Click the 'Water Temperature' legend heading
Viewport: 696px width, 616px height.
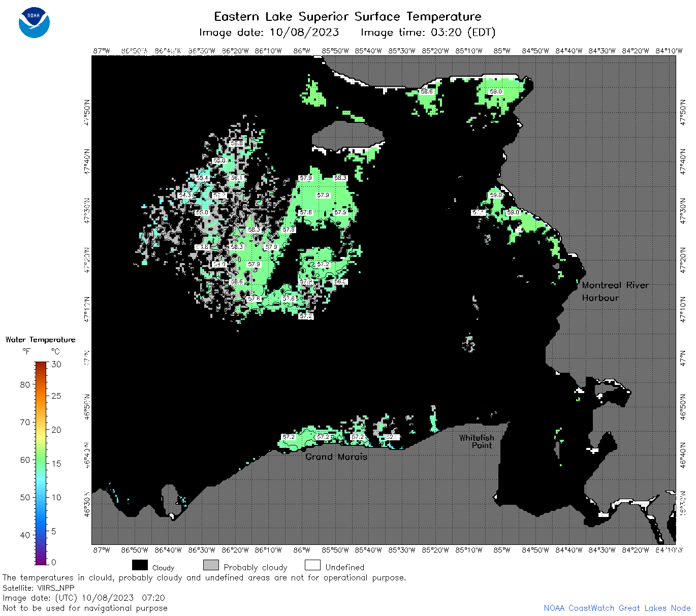coord(41,340)
